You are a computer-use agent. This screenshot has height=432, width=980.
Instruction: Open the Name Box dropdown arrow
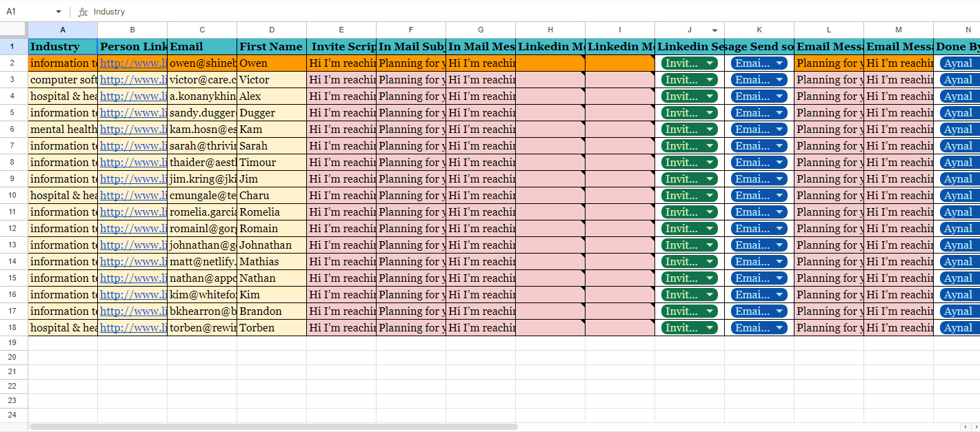pyautogui.click(x=58, y=12)
